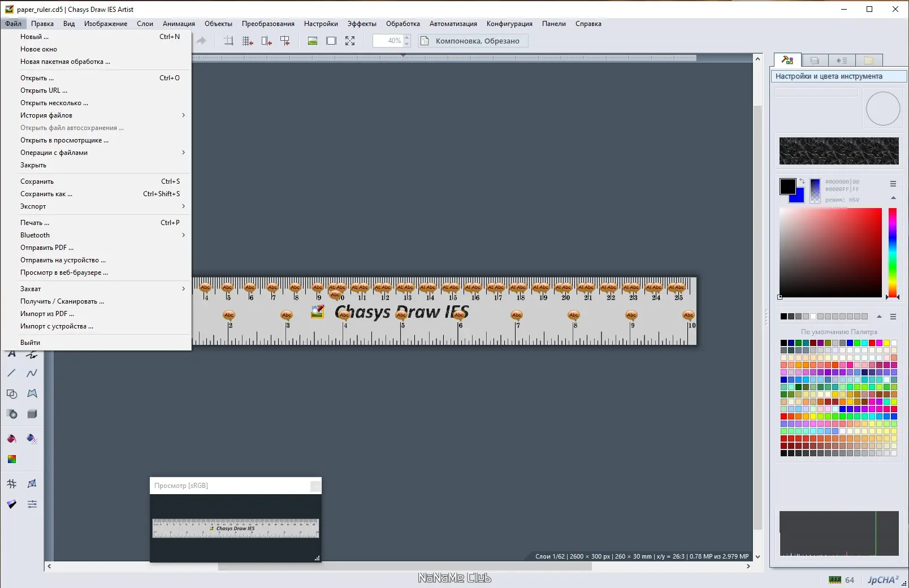Close the Просмотр preview window

(x=315, y=486)
